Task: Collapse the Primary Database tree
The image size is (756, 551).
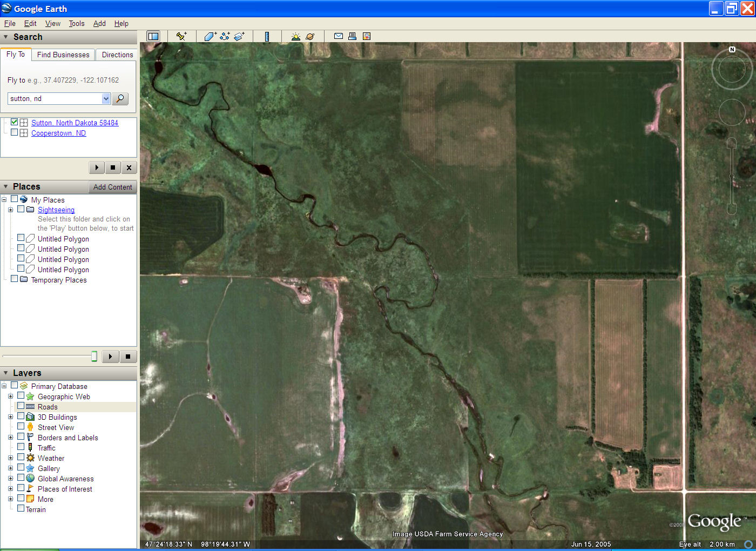Action: pos(4,386)
